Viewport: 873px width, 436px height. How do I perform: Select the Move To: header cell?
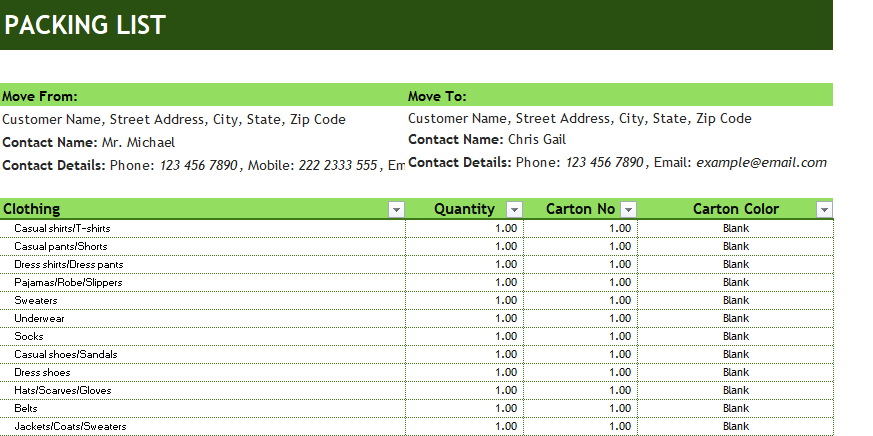point(619,96)
